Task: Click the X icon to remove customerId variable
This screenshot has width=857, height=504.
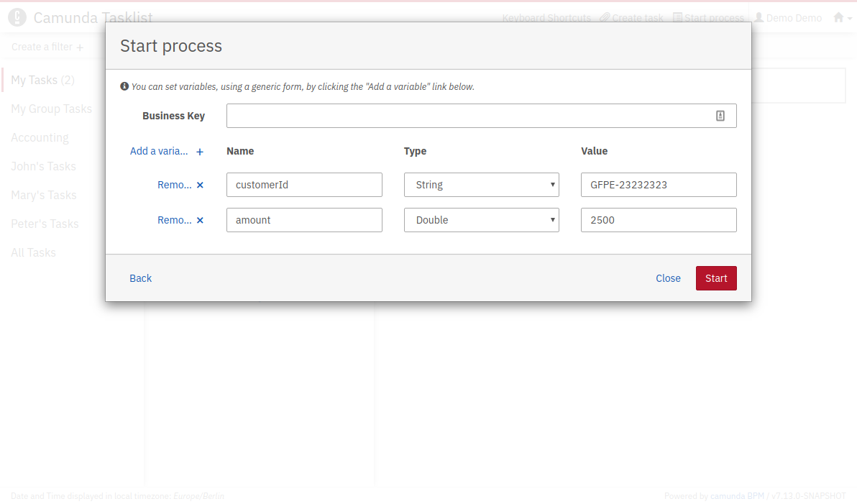Action: (x=200, y=185)
